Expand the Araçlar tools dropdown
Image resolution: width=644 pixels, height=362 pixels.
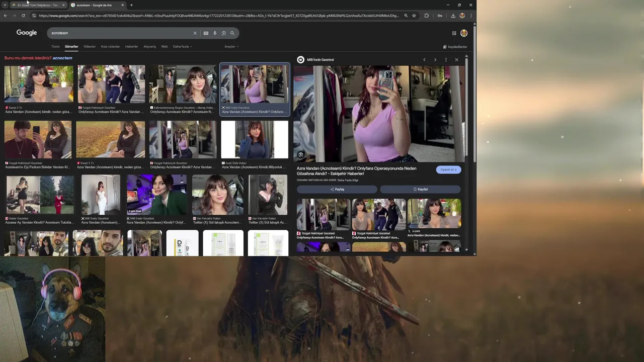click(x=231, y=47)
